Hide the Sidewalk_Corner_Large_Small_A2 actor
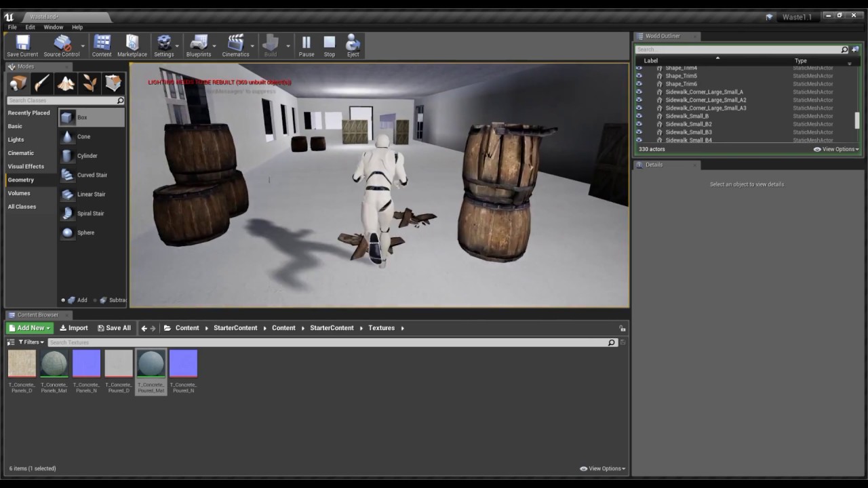Screen dimensions: 868x488 638,100
